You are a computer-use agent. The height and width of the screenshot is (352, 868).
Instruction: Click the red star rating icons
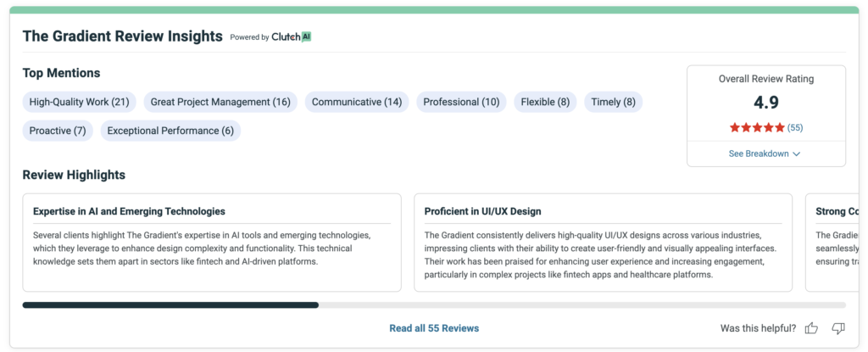point(757,128)
